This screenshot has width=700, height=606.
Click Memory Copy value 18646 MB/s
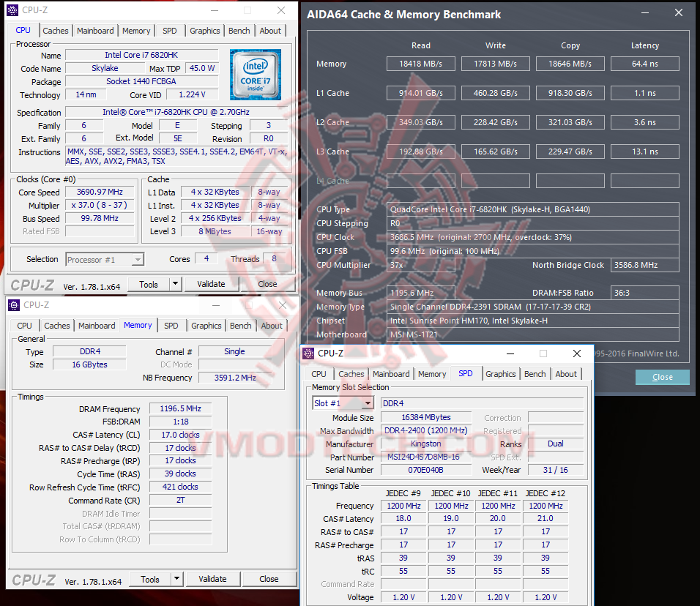tap(570, 64)
